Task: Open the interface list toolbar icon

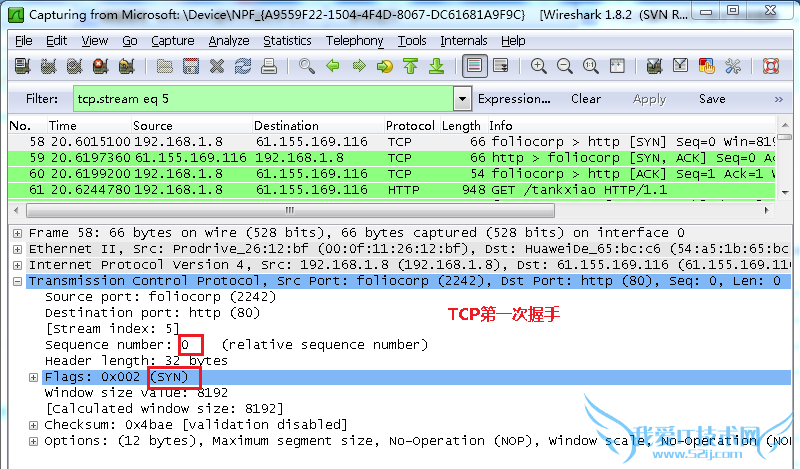Action: click(22, 66)
